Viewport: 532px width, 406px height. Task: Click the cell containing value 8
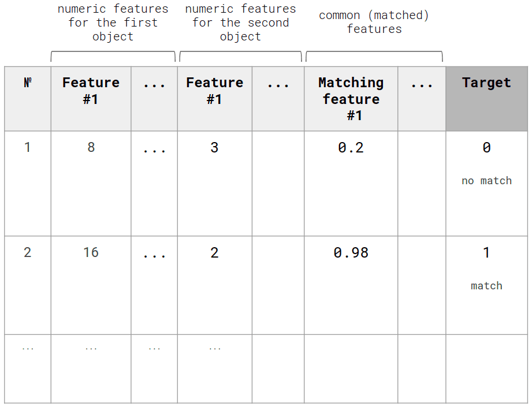pos(91,148)
